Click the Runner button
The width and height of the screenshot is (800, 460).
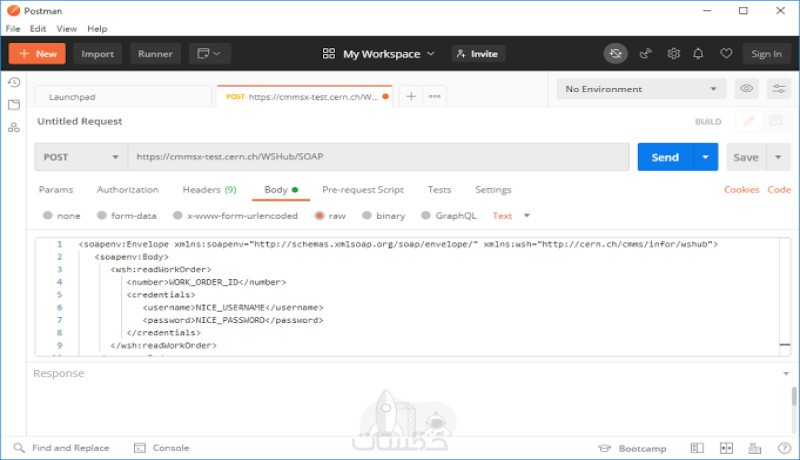click(x=155, y=54)
